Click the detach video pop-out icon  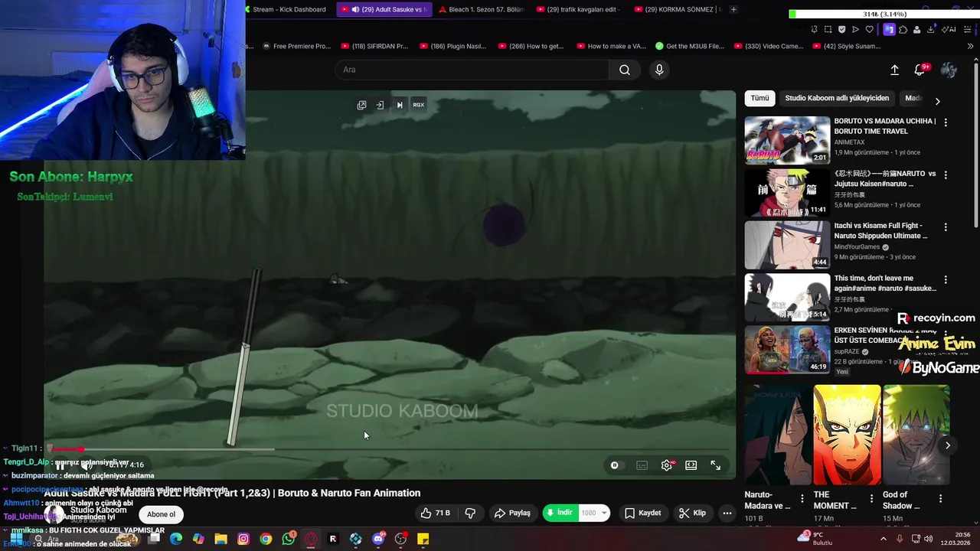(x=361, y=105)
